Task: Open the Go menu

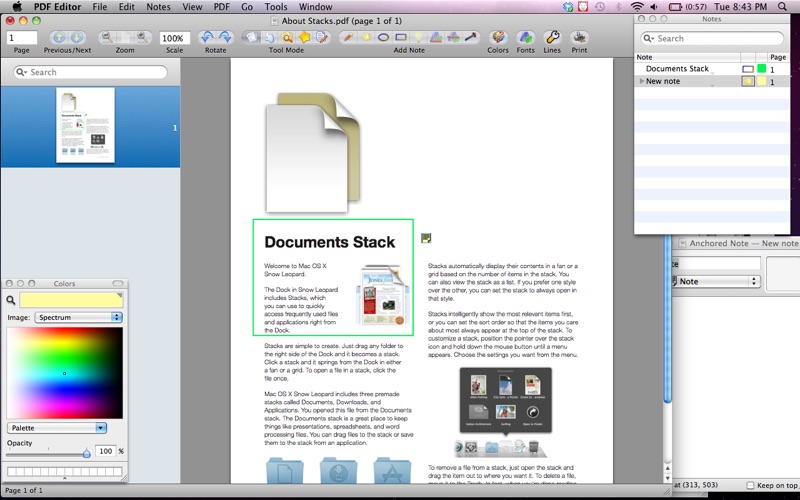Action: [247, 7]
